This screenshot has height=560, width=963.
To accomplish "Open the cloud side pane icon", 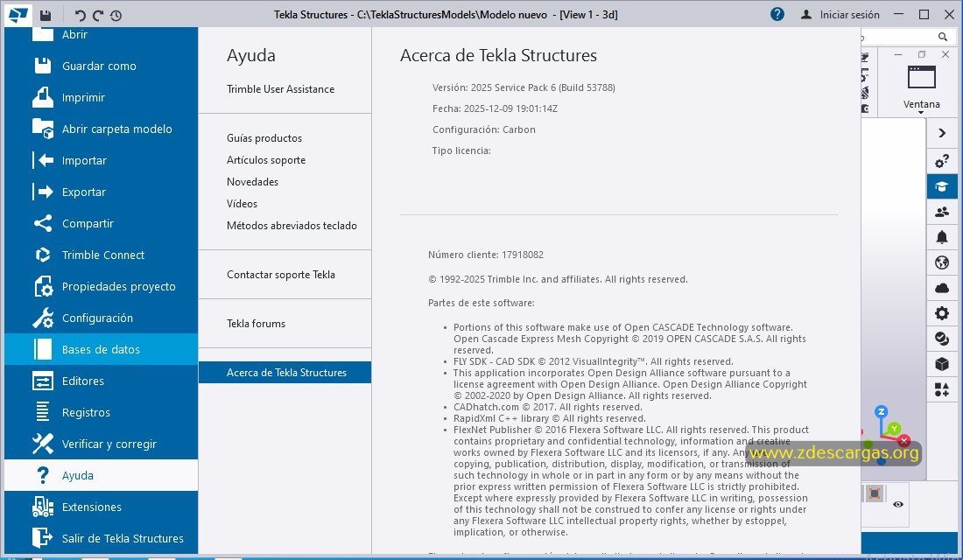I will (x=942, y=288).
